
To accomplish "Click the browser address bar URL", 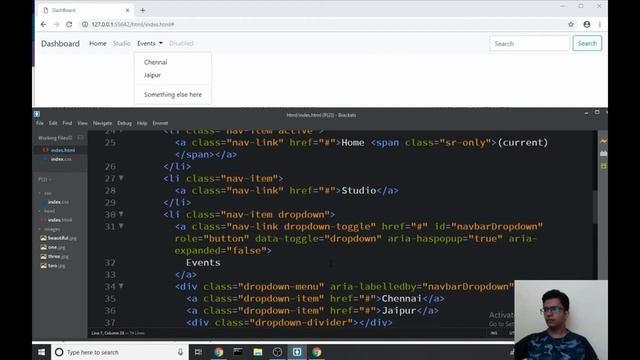I will (x=133, y=24).
